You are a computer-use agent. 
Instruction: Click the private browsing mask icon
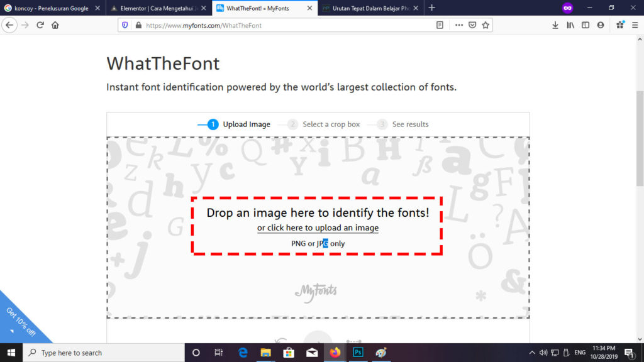click(568, 8)
